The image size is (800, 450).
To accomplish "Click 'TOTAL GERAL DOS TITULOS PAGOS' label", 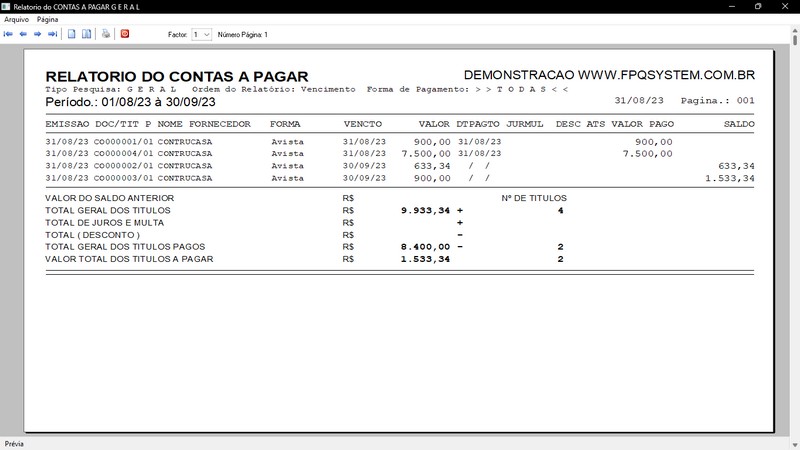I will click(x=125, y=247).
